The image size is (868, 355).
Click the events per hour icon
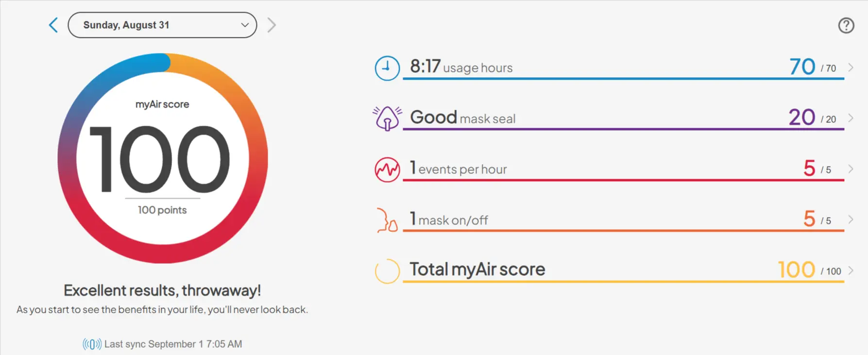pos(387,169)
